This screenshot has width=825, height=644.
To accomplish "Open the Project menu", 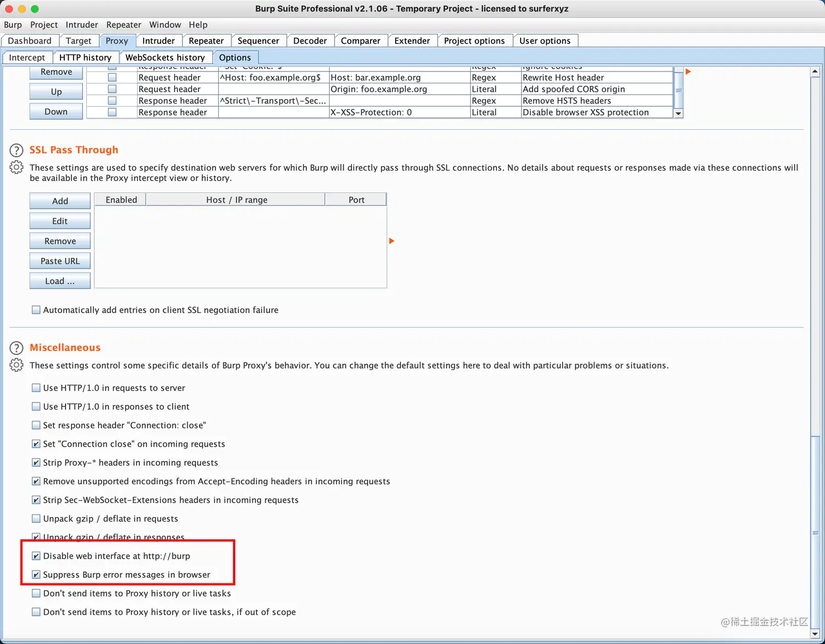I will [44, 25].
